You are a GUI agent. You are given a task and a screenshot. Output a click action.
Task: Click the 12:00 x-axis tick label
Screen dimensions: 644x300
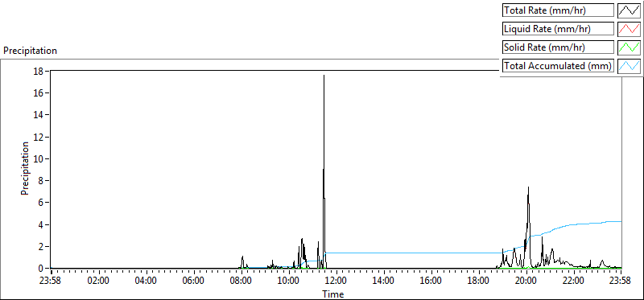point(336,282)
